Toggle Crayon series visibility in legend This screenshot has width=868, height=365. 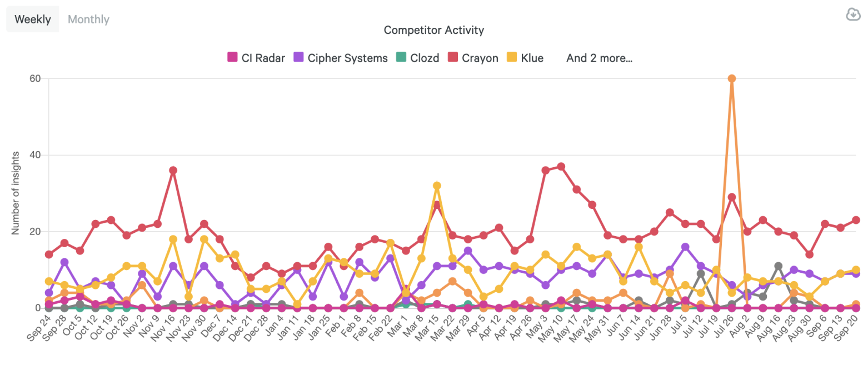480,58
